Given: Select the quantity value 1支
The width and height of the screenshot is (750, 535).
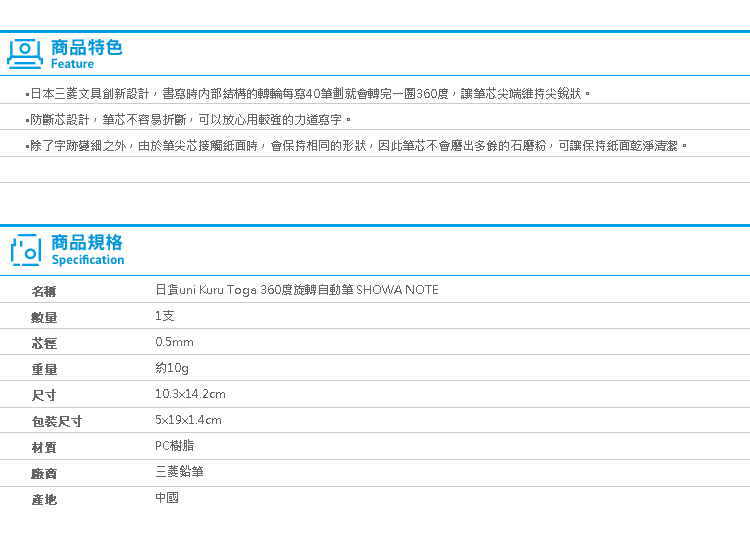Looking at the screenshot, I should coord(165,316).
